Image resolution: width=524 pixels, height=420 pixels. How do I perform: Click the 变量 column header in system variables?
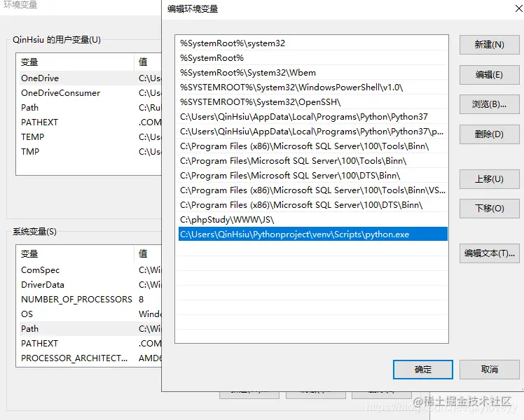[x=76, y=253]
